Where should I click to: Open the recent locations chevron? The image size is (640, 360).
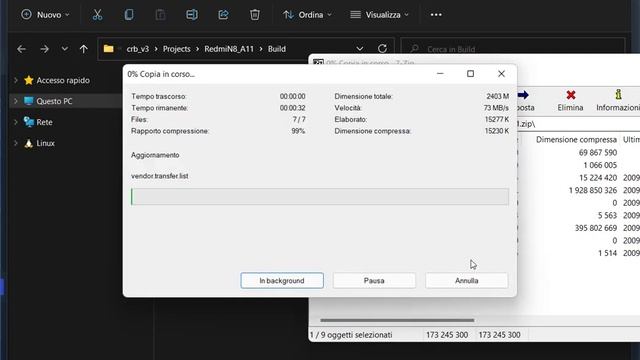pyautogui.click(x=64, y=49)
